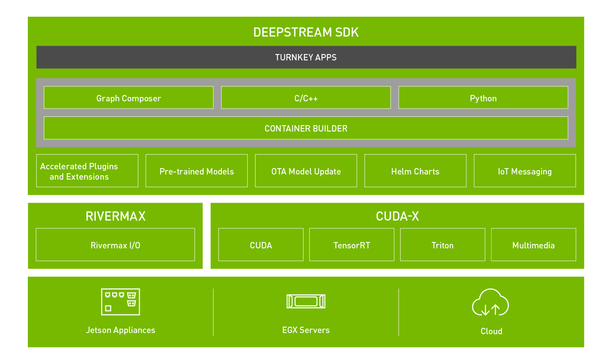The height and width of the screenshot is (364, 612).
Task: Click the IoT Messaging box
Action: point(525,171)
